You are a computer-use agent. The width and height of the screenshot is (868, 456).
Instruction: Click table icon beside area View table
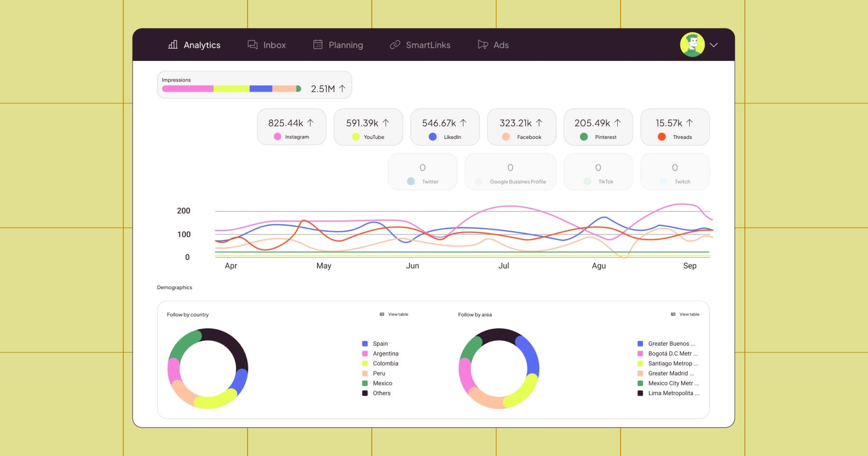click(673, 314)
